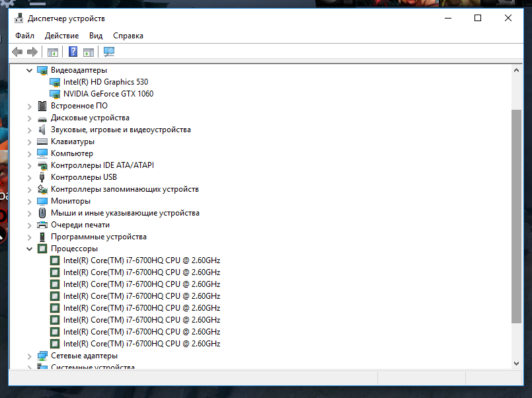The image size is (532, 398).
Task: Open the Справка menu
Action: click(128, 36)
